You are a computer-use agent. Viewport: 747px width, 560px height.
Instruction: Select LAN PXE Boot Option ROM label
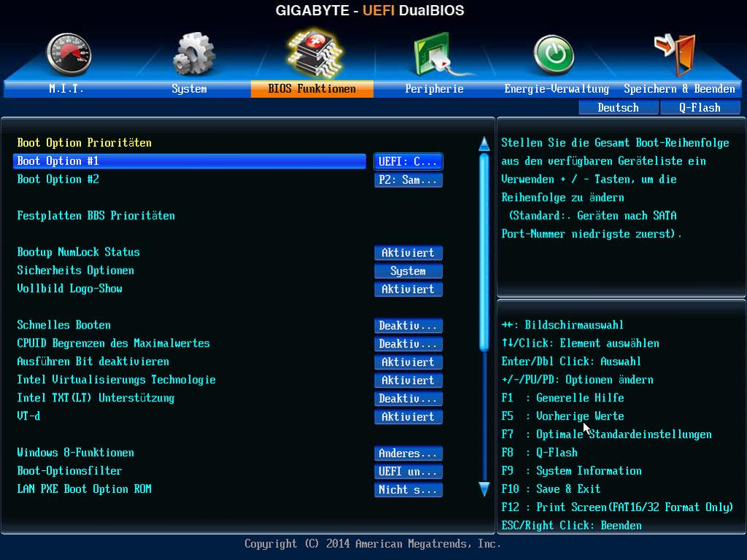click(84, 489)
